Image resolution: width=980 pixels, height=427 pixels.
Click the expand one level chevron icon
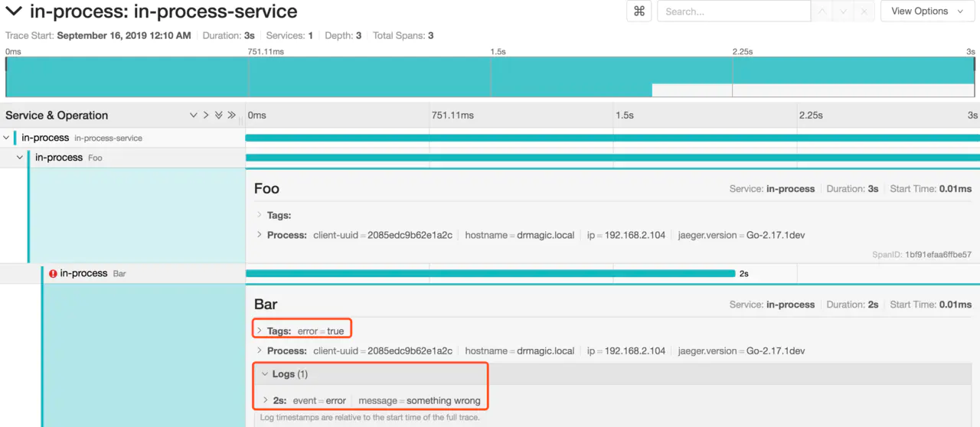tap(193, 116)
